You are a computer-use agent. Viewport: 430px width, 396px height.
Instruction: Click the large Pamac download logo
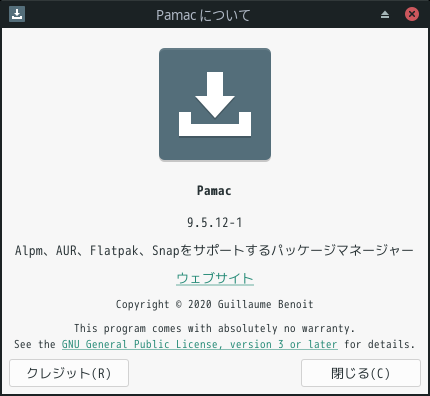coord(215,104)
